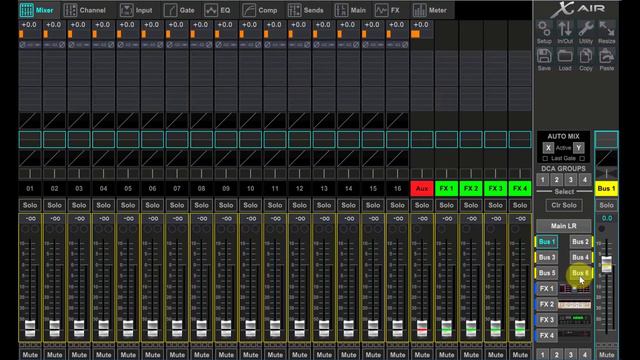
Task: Select Bus 6 sends layer
Action: (580, 273)
